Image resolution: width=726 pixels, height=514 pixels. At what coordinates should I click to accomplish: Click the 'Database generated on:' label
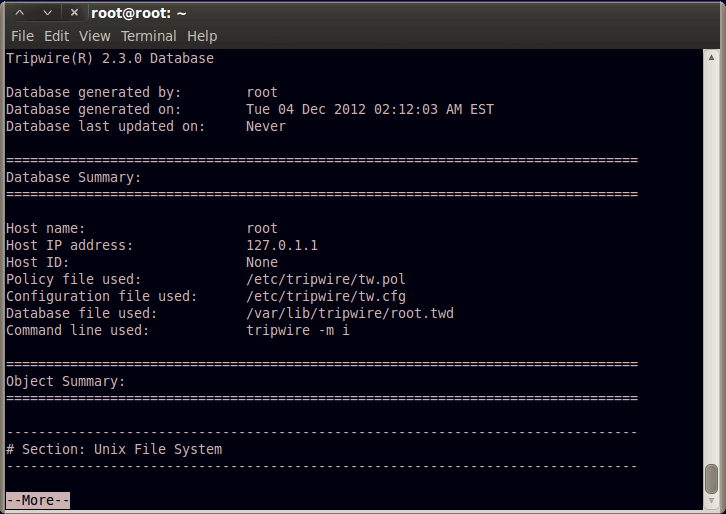94,109
